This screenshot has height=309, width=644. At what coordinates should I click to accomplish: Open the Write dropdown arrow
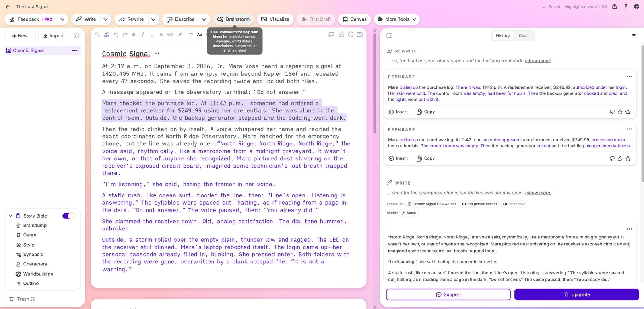tap(105, 19)
